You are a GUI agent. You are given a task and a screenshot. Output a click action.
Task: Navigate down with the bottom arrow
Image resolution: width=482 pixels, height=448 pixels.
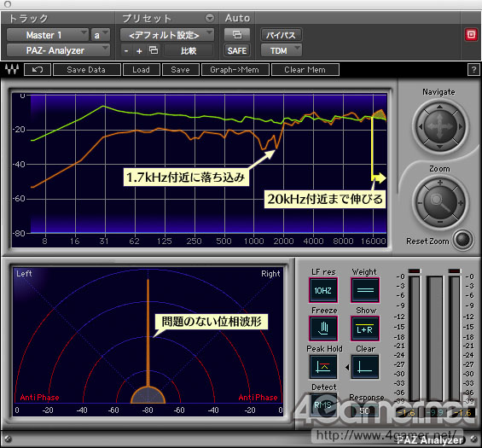[x=440, y=147]
